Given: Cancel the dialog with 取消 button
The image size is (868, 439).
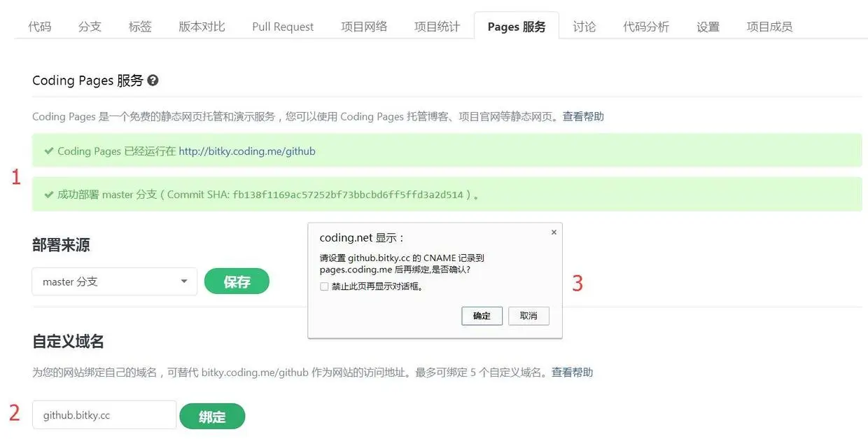Looking at the screenshot, I should click(x=528, y=316).
